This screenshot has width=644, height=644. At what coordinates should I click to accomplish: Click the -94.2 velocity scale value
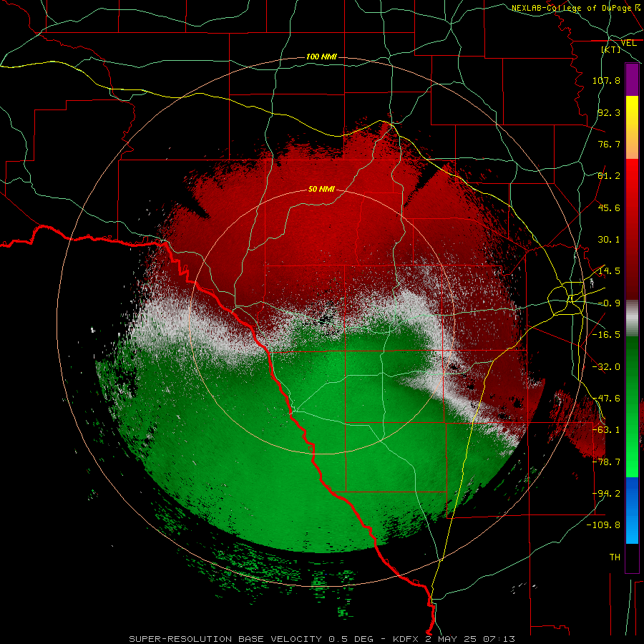point(606,494)
